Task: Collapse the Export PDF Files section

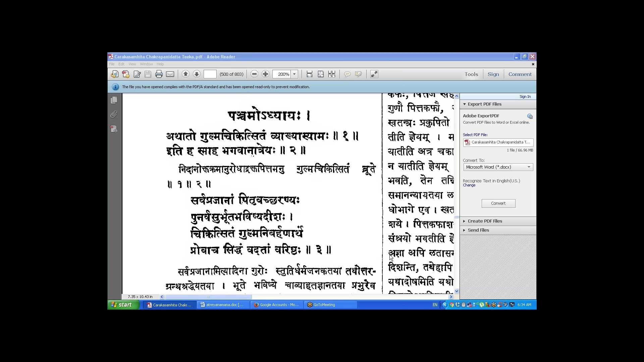Action: pos(484,104)
